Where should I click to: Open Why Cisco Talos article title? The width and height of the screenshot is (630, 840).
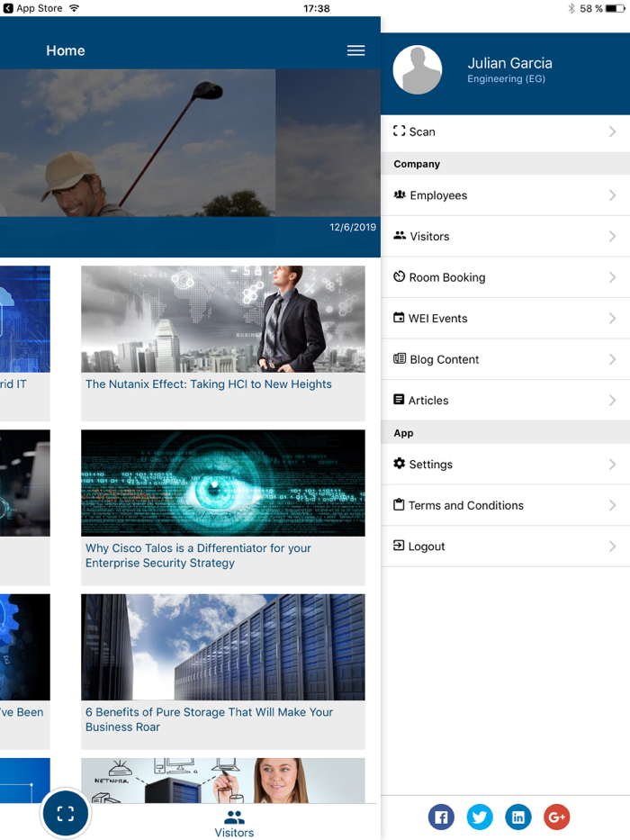(x=198, y=555)
